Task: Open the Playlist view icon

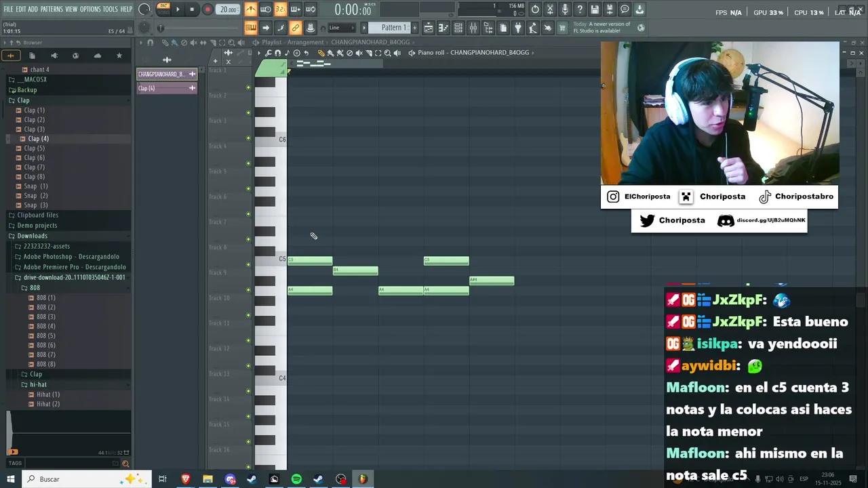Action: [429, 28]
